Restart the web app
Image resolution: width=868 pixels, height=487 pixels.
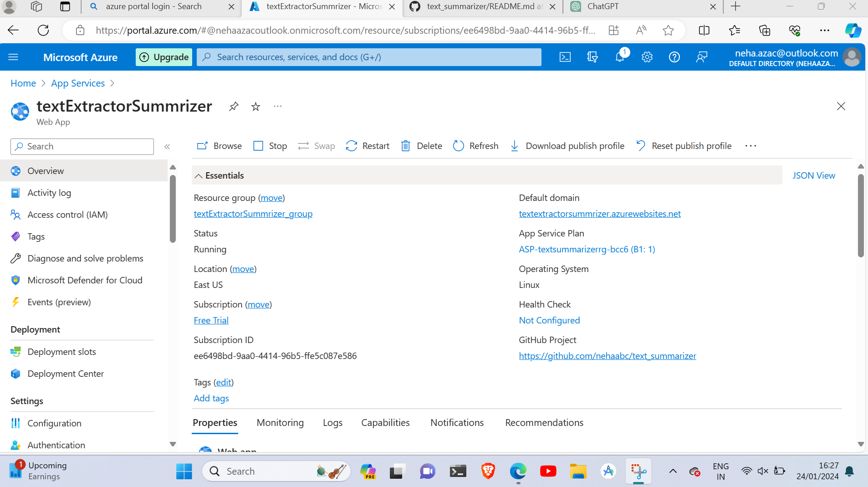pos(368,146)
